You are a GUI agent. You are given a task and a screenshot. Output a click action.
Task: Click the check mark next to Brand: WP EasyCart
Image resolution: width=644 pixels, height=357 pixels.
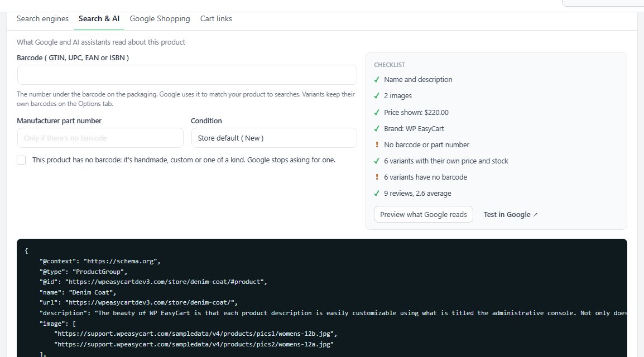click(x=377, y=129)
